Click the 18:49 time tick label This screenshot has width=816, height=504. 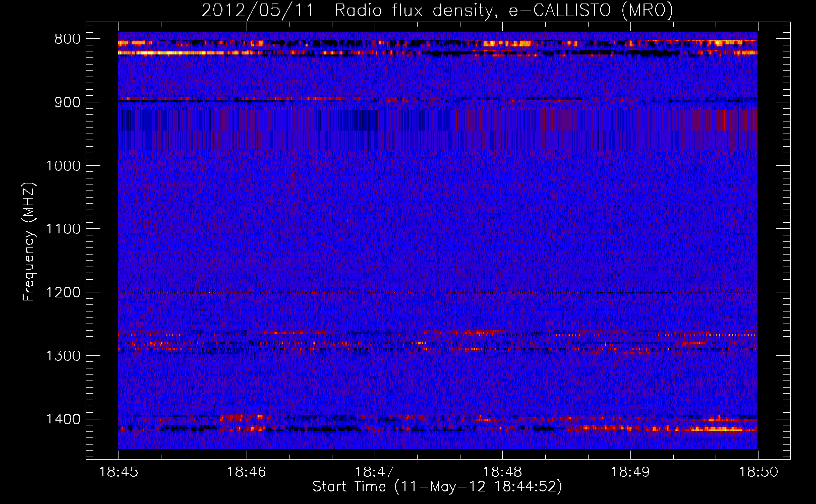click(630, 472)
